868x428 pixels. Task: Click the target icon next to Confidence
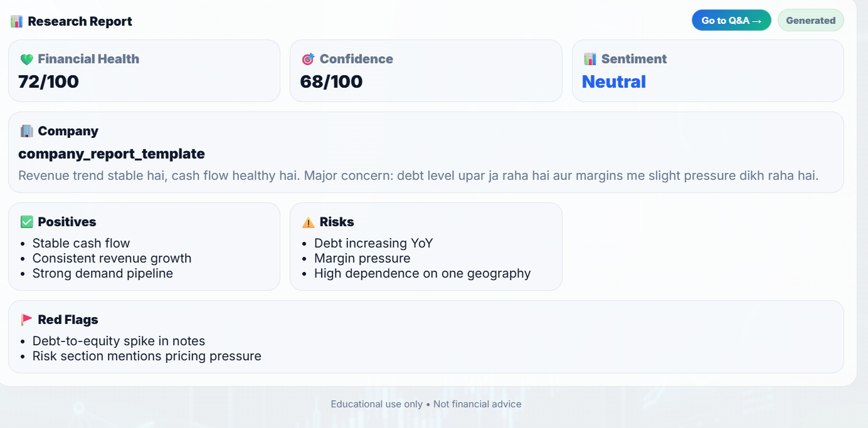click(308, 60)
